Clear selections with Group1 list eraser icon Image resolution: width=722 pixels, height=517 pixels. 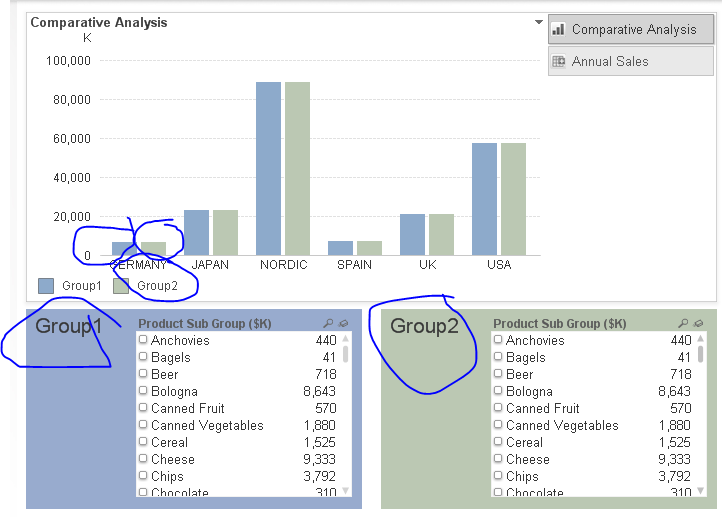(343, 323)
